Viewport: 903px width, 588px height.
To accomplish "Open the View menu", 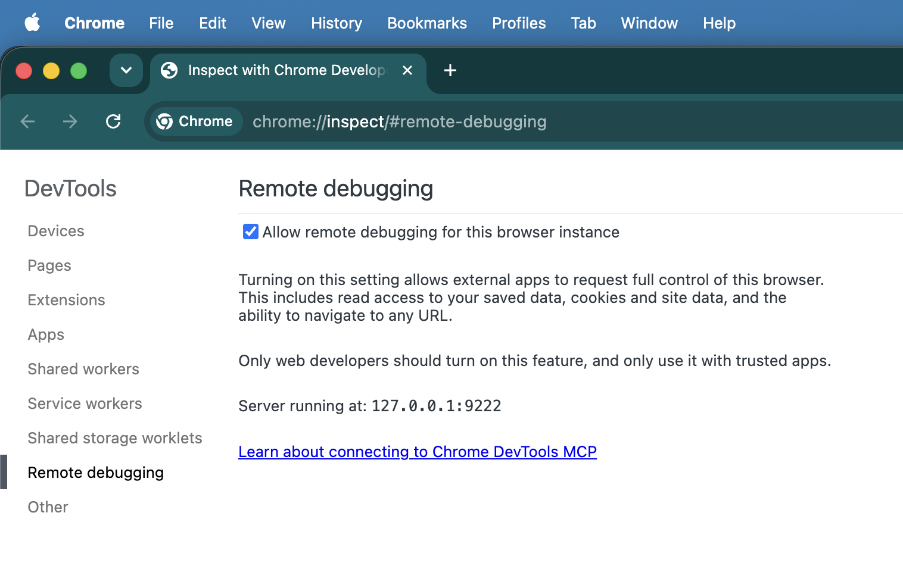I will (269, 23).
